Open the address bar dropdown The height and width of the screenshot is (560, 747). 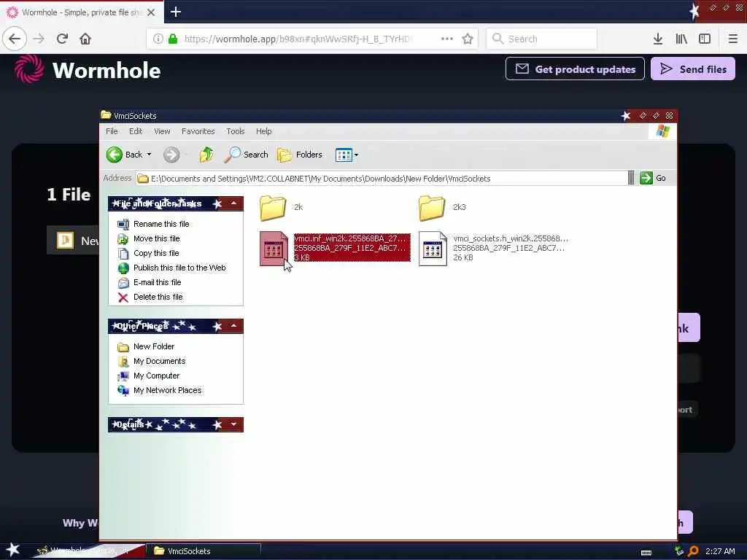click(631, 178)
